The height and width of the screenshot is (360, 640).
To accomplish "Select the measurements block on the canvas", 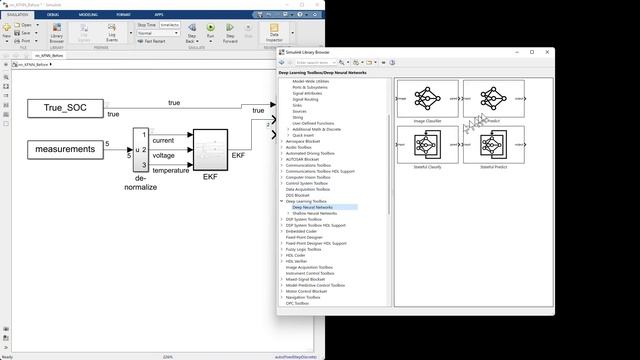I will (x=65, y=149).
